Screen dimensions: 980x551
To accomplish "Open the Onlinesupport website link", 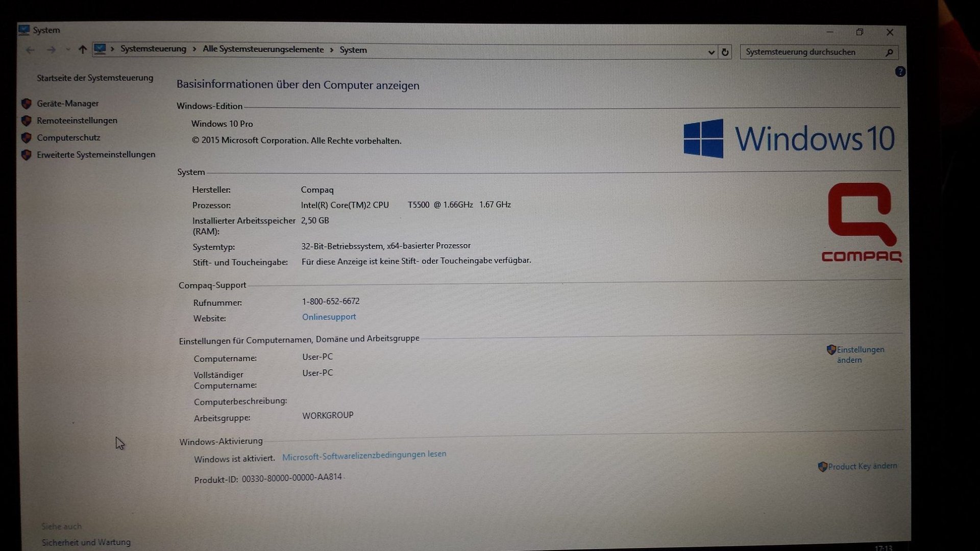I will pos(329,317).
